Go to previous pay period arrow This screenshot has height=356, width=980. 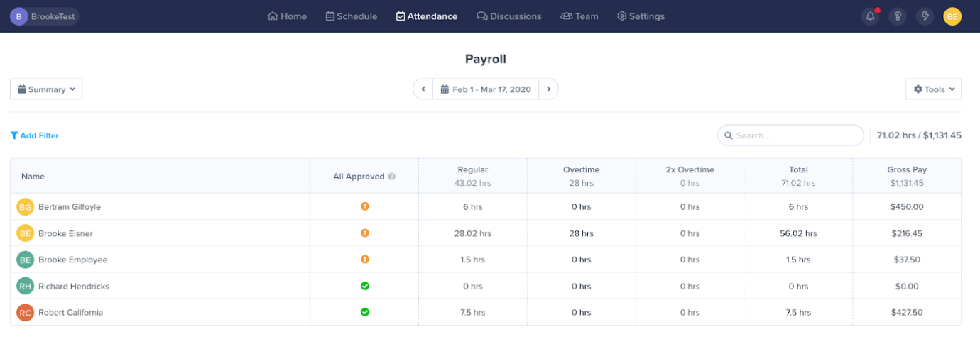click(423, 89)
